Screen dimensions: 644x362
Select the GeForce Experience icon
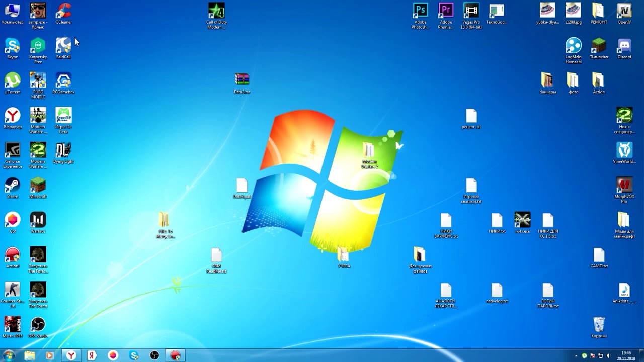tap(13, 156)
